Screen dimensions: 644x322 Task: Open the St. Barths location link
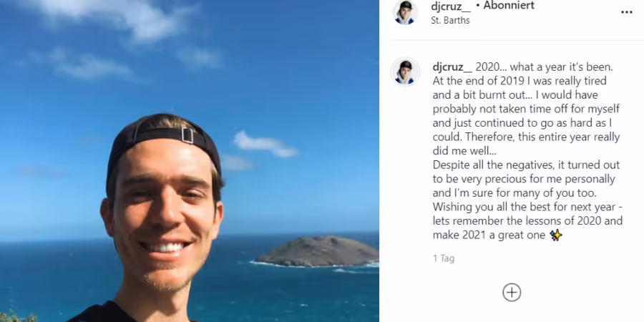coord(450,20)
